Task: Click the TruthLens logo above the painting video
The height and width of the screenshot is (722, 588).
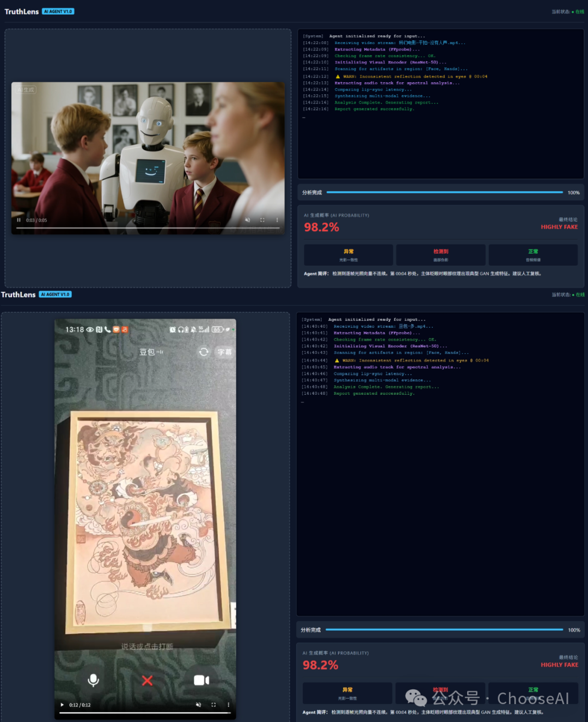Action: pyautogui.click(x=18, y=295)
